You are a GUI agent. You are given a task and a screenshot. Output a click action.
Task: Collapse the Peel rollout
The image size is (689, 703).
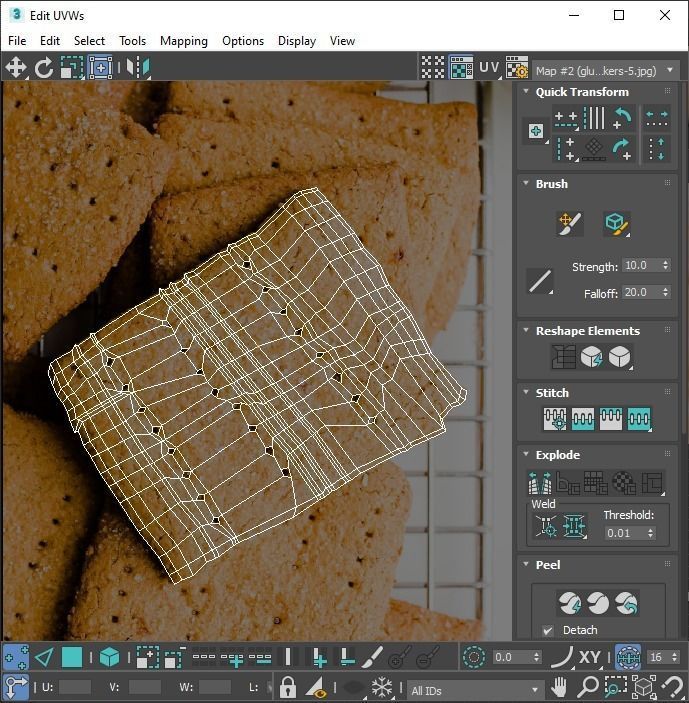point(526,564)
